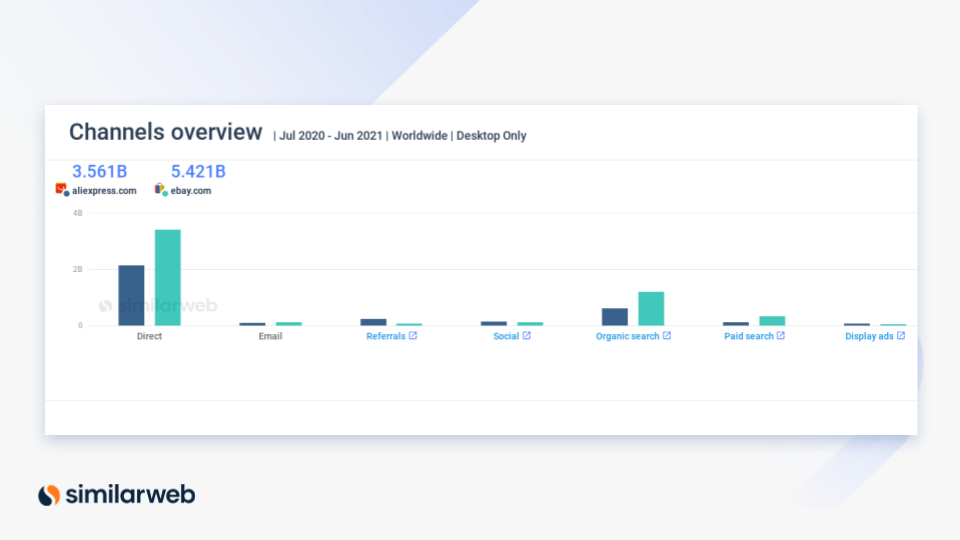Click the Direct axis label
Screen dimensions: 960x540
point(149,336)
